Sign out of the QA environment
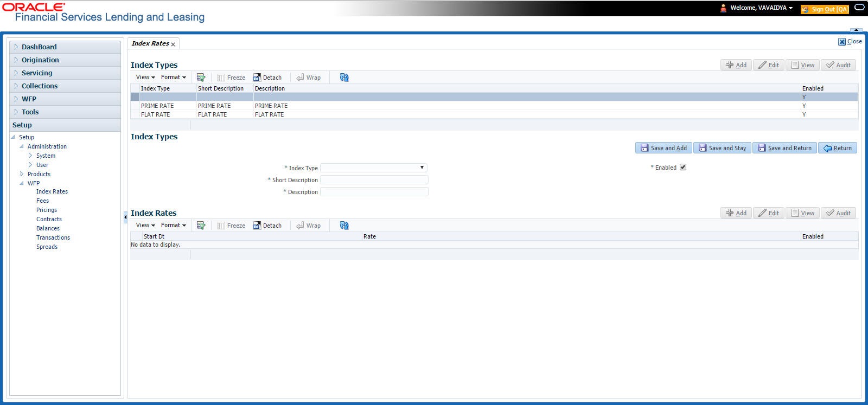The image size is (868, 405). [825, 9]
